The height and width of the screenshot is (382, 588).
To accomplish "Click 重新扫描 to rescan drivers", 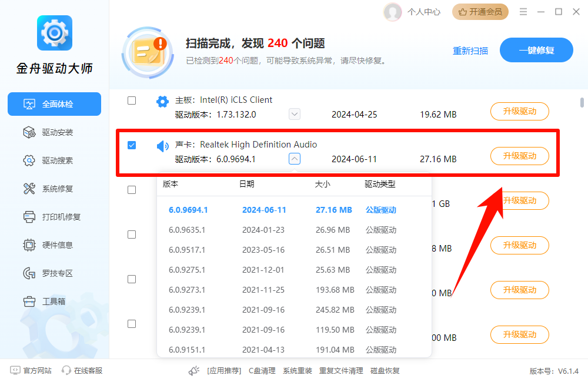I will pyautogui.click(x=470, y=51).
